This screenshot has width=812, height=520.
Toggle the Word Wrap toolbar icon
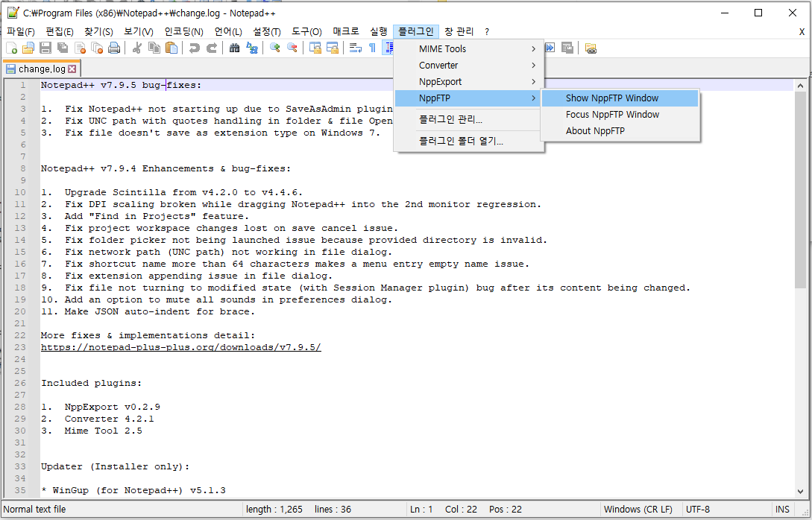click(x=355, y=48)
